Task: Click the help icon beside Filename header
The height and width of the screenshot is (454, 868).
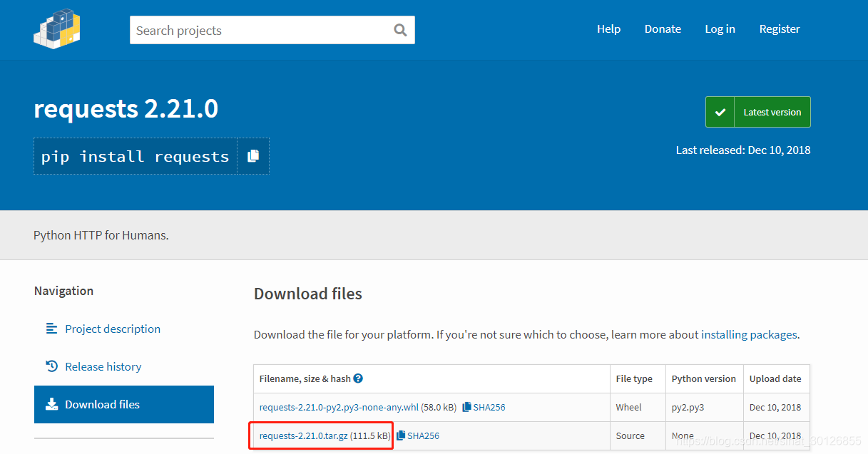Action: tap(358, 378)
